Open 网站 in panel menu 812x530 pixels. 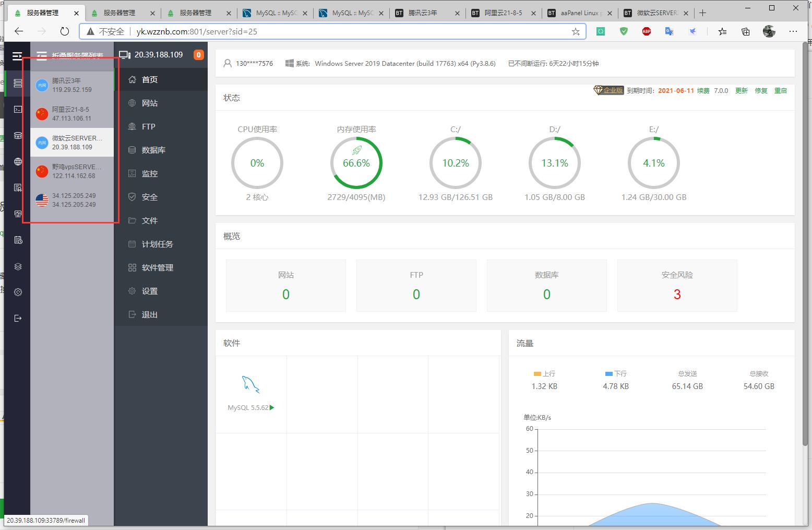161,103
